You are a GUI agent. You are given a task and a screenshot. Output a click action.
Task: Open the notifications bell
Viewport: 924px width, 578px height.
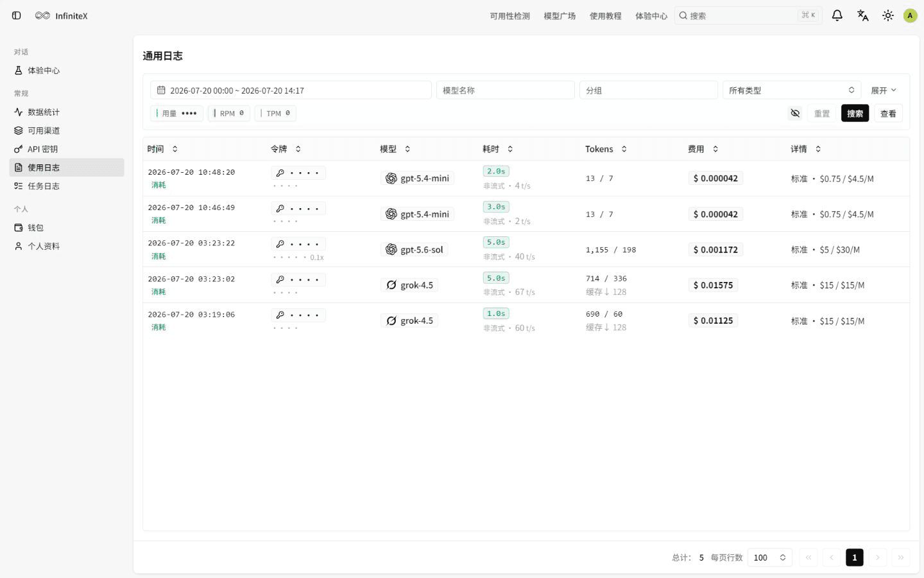pyautogui.click(x=837, y=15)
